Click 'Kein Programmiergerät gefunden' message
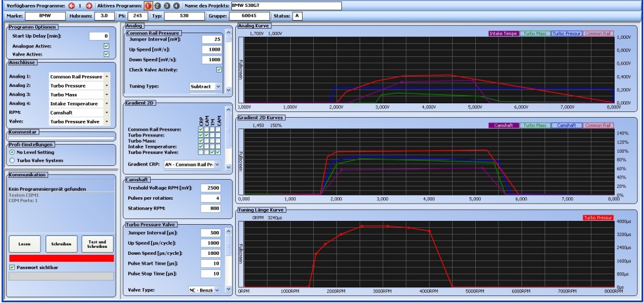Screen dimensions: 644x303 point(48,189)
